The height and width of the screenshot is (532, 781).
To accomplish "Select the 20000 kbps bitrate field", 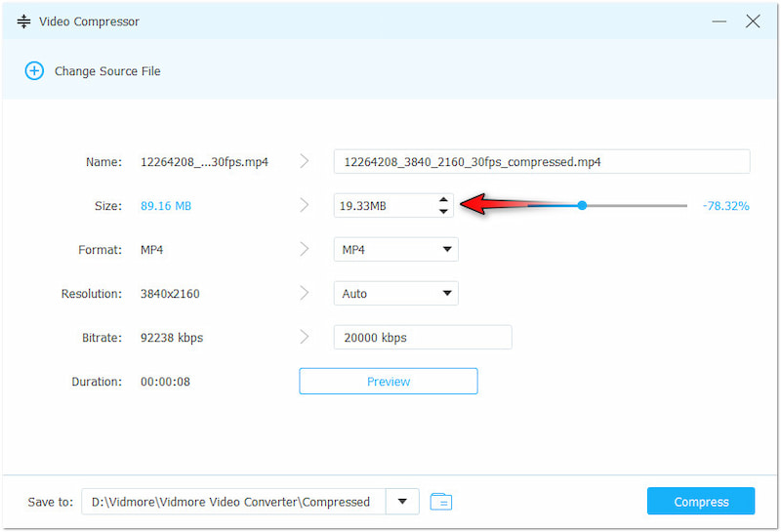I will 422,338.
